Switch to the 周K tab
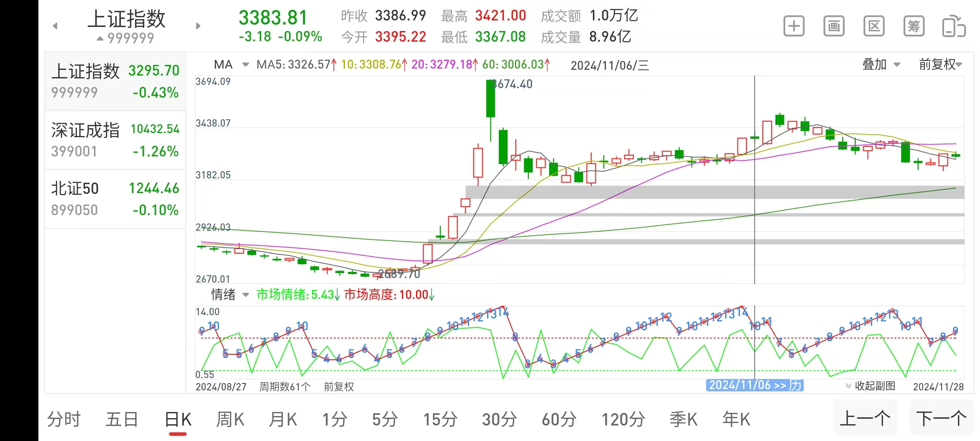The height and width of the screenshot is (441, 980). tap(230, 419)
